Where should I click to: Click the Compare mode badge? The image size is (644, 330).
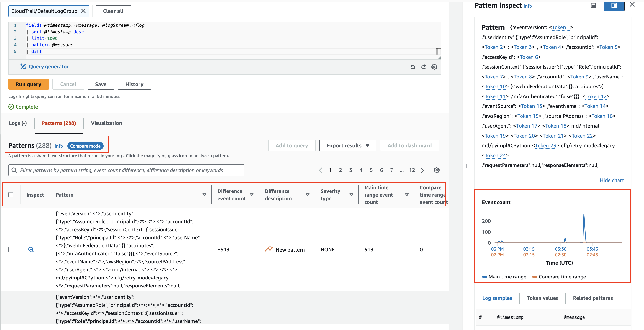point(85,146)
